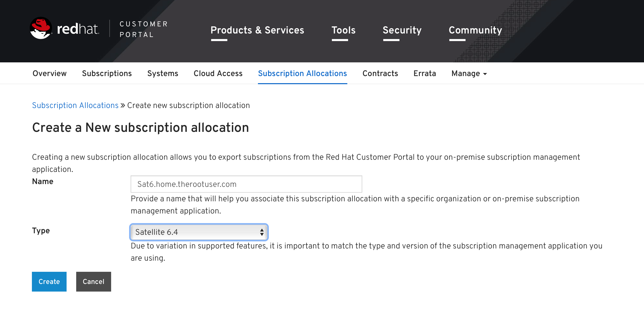The height and width of the screenshot is (323, 644).
Task: Click the Customer Portal text link
Action: [x=144, y=29]
